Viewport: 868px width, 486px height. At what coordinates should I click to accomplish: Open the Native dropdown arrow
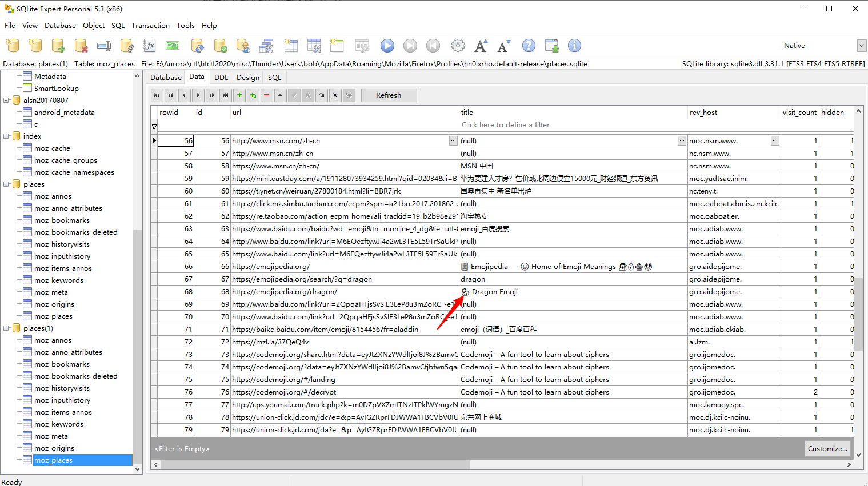coord(862,46)
